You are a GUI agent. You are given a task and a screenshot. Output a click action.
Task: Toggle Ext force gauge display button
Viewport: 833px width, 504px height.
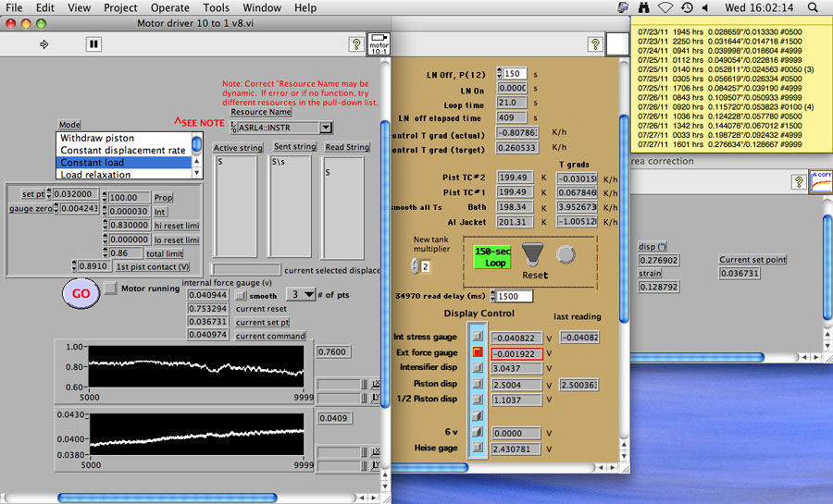click(x=478, y=352)
